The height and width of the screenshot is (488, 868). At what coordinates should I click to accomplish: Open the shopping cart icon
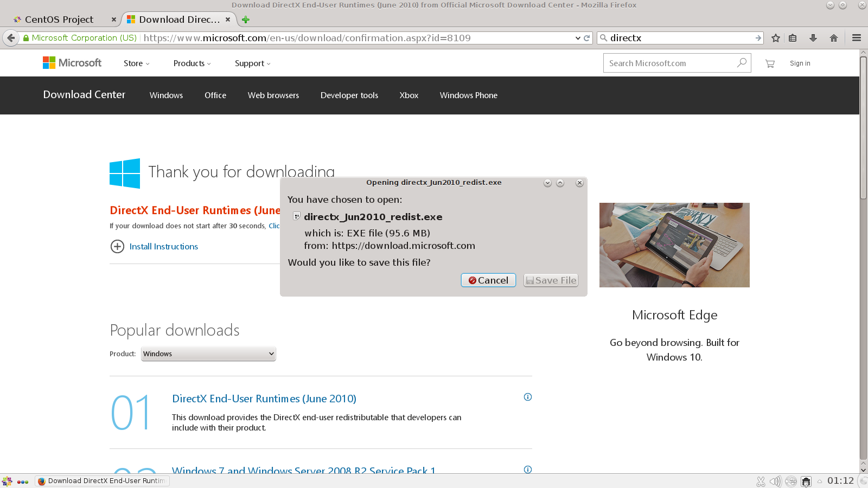pos(770,63)
